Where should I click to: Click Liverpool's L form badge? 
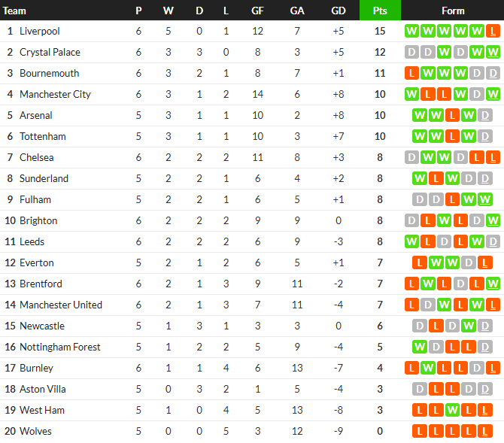pyautogui.click(x=493, y=32)
